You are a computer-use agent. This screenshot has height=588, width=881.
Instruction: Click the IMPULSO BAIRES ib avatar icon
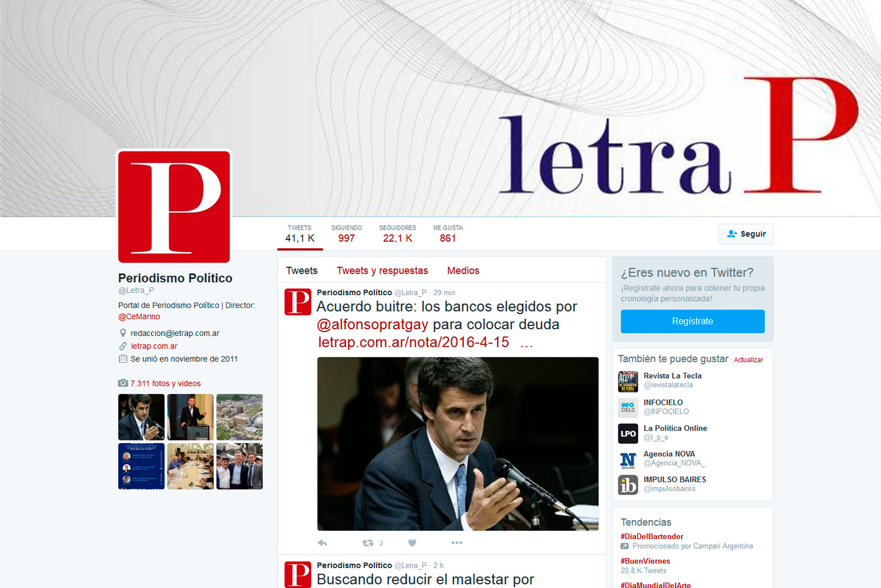coord(628,485)
